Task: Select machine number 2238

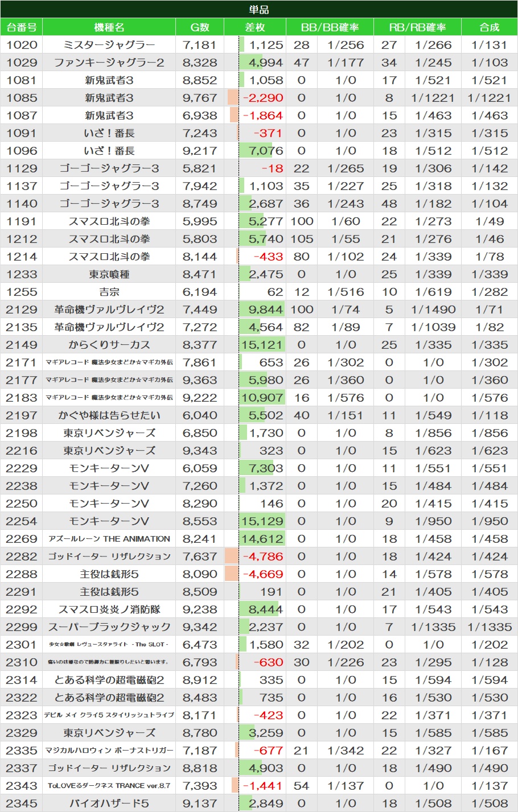Action: [x=22, y=486]
